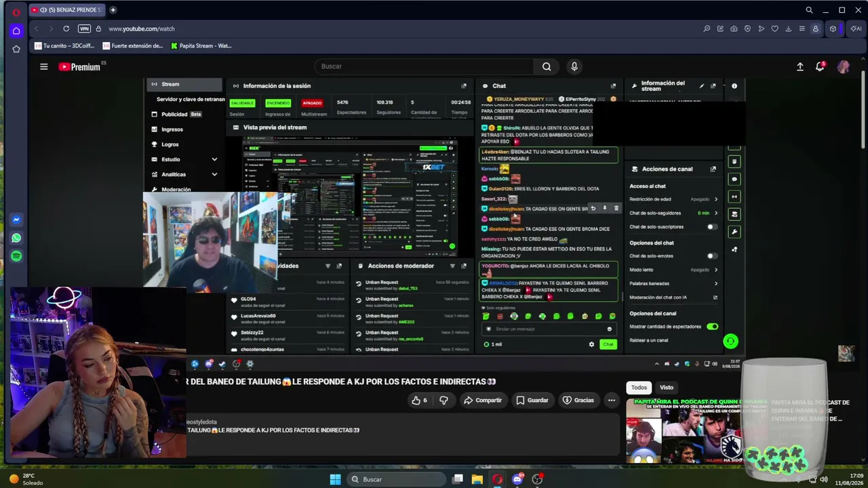
Task: Click the Guardar button
Action: (x=532, y=401)
